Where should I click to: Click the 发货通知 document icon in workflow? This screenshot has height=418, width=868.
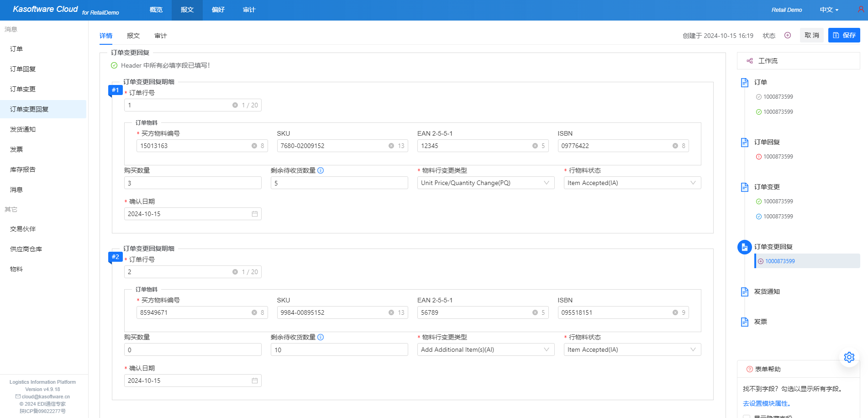(x=745, y=292)
